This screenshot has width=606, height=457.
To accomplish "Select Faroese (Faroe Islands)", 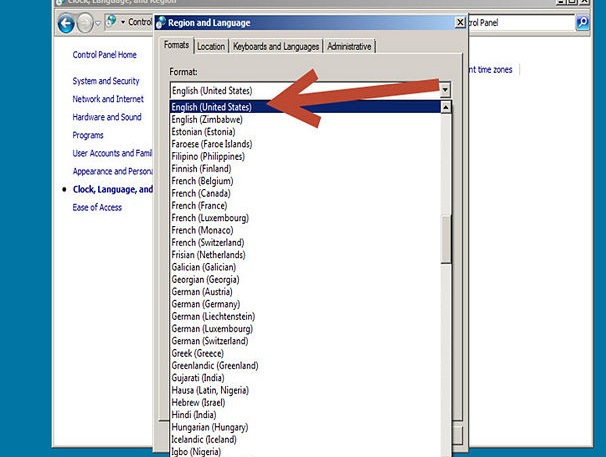I will coord(305,144).
